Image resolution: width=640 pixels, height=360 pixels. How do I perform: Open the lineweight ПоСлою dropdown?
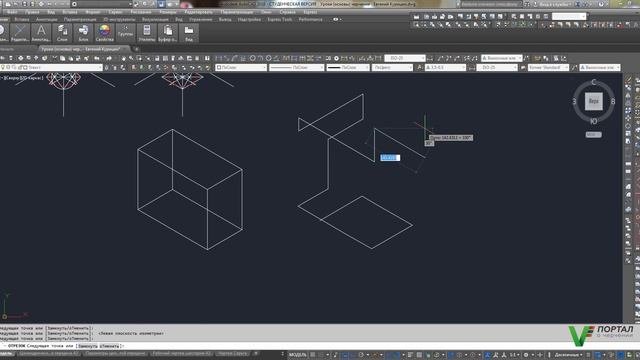point(348,67)
